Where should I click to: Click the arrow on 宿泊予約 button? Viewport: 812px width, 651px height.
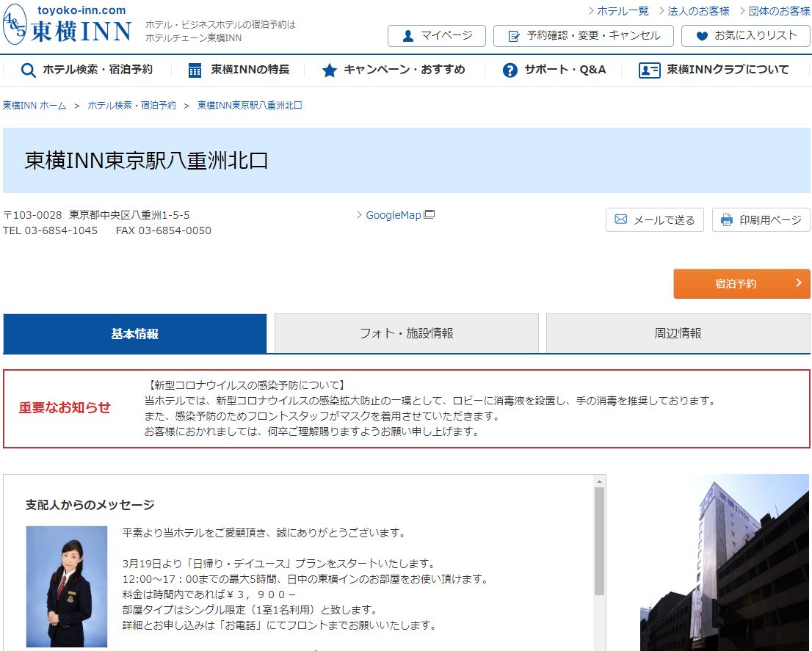click(x=799, y=283)
